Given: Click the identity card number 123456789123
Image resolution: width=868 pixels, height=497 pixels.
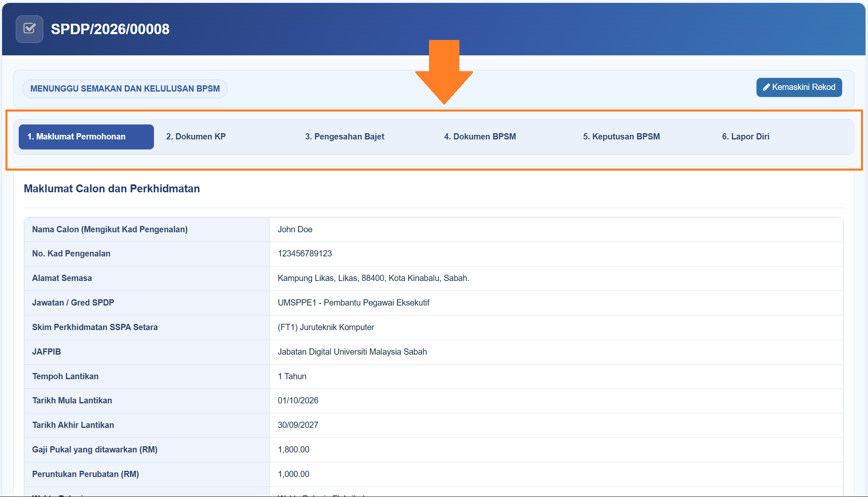Looking at the screenshot, I should tap(305, 253).
